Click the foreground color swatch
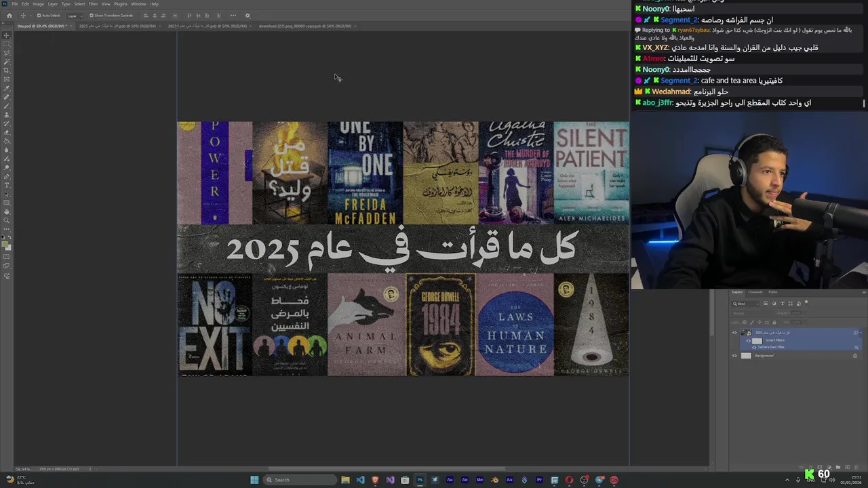This screenshot has height=488, width=868. [x=5, y=243]
